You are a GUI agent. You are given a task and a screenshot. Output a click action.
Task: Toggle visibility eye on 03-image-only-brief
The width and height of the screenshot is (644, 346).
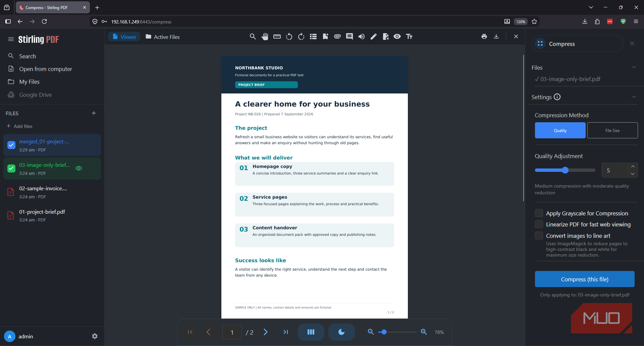point(79,168)
